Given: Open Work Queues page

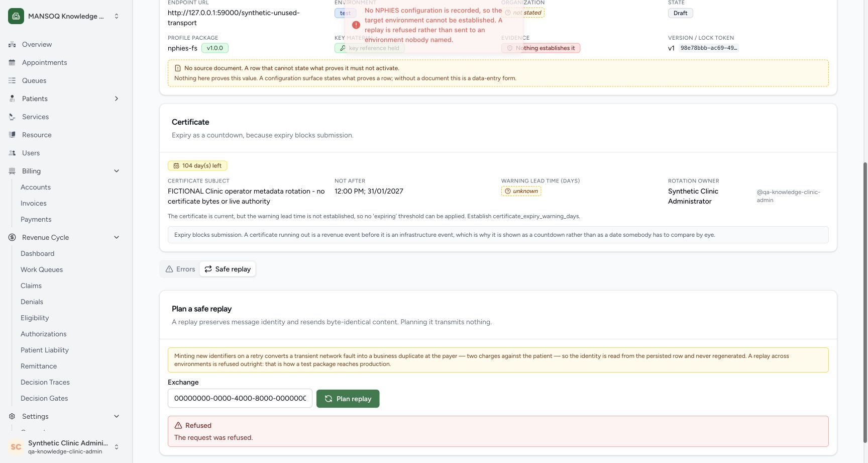Looking at the screenshot, I should click(42, 269).
